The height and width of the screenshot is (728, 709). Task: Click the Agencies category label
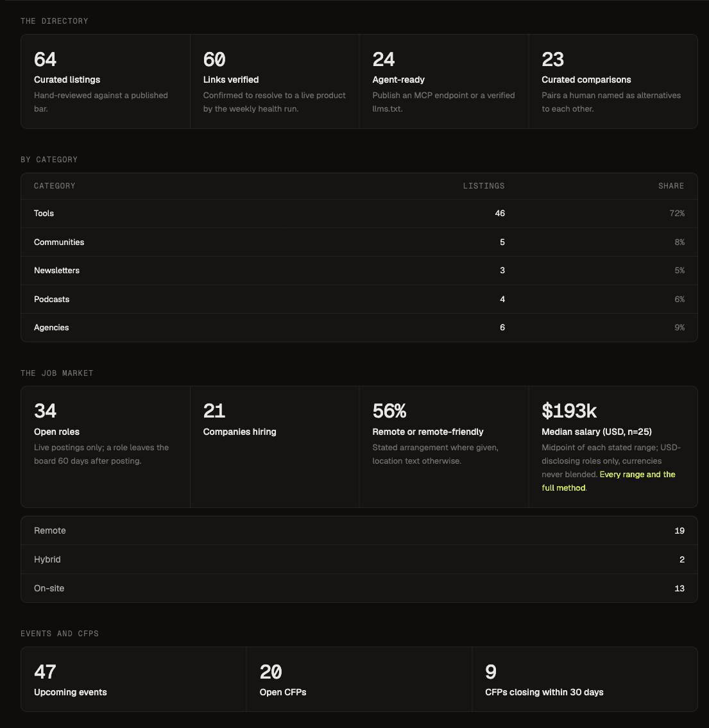51,328
